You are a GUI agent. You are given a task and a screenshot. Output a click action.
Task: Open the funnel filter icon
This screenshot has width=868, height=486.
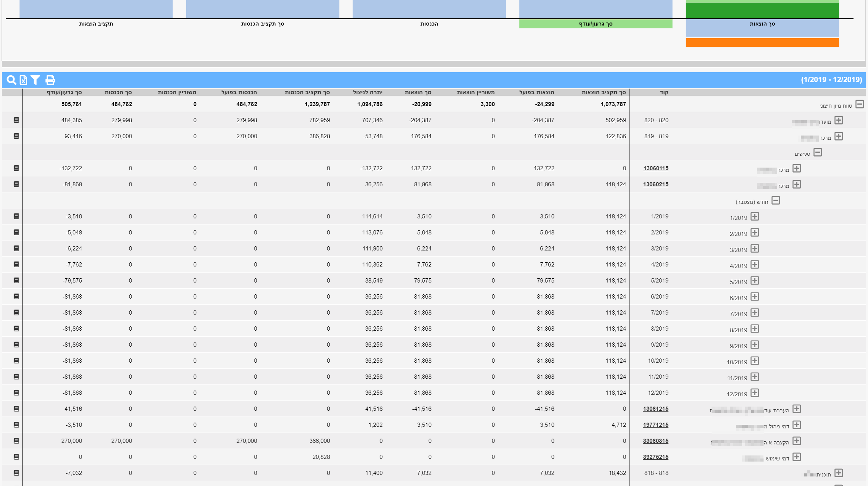click(35, 80)
